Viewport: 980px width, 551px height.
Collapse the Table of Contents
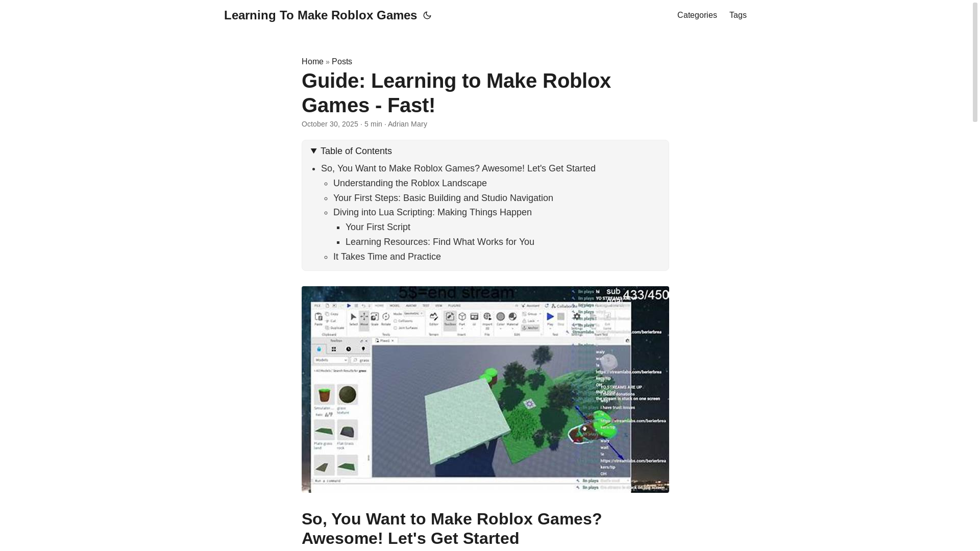tap(351, 151)
